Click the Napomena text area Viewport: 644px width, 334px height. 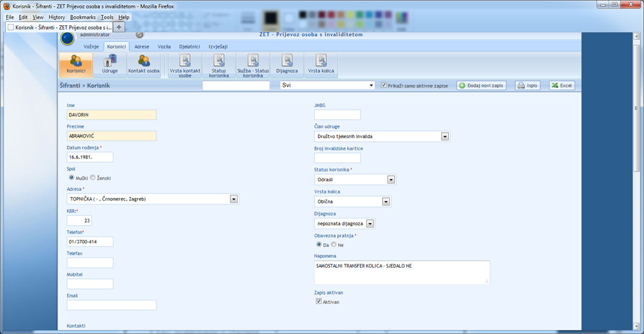tap(402, 273)
